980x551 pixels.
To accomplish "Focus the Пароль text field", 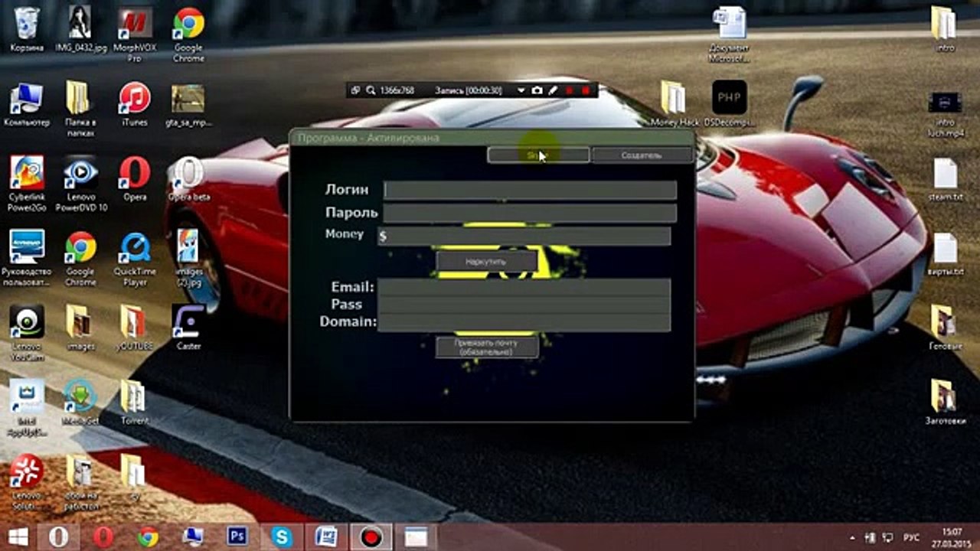I will pyautogui.click(x=531, y=213).
